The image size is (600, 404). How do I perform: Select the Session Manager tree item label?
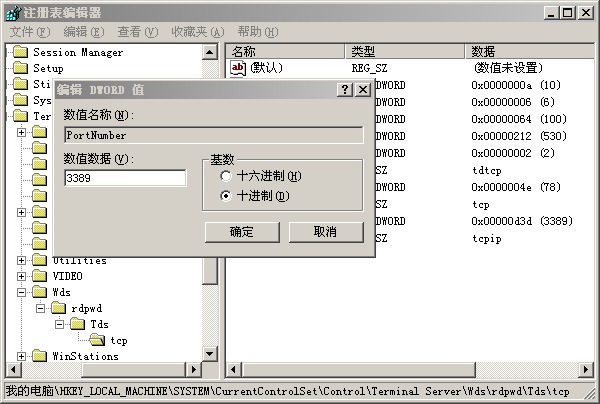click(78, 52)
